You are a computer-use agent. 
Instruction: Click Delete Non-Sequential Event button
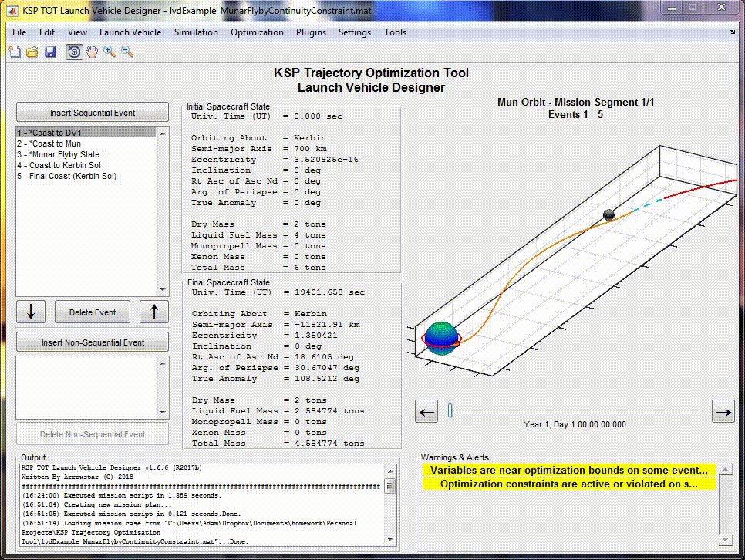(x=93, y=434)
